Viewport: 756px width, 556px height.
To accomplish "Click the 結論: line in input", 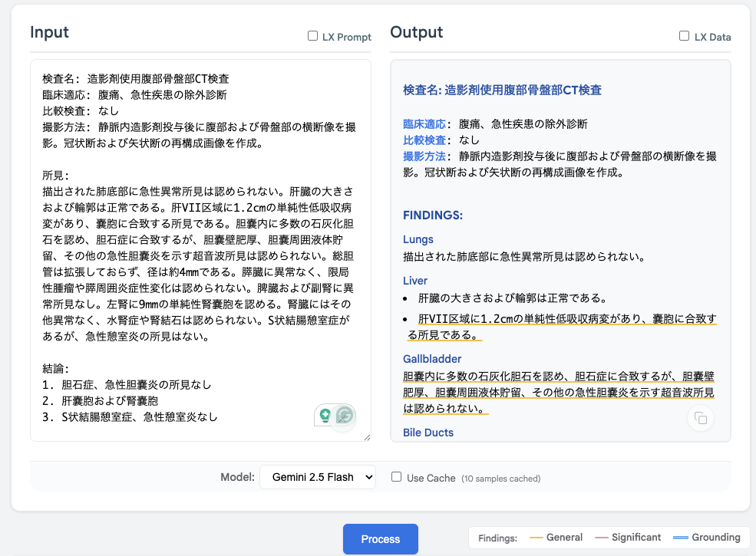I will (55, 369).
